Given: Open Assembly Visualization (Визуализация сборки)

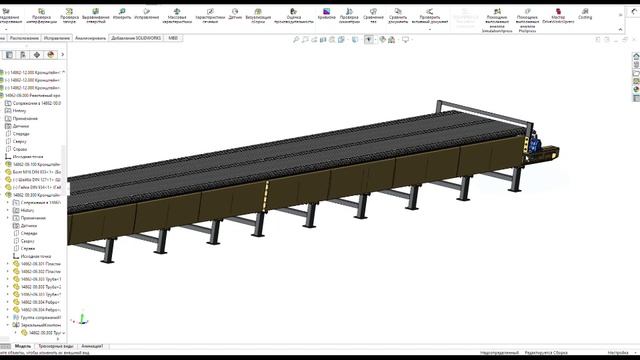Looking at the screenshot, I should (258, 16).
